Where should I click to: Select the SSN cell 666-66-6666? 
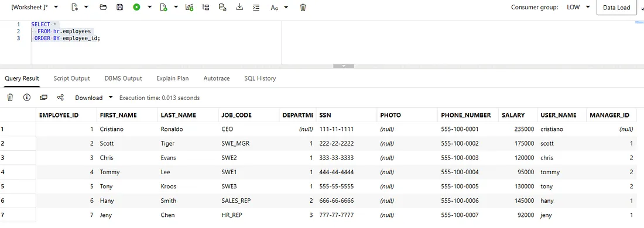346,201
